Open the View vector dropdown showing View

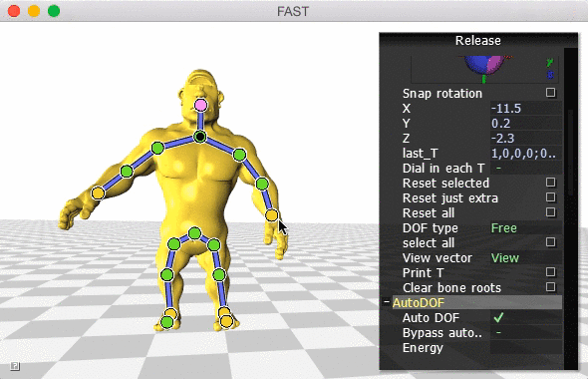pos(526,257)
